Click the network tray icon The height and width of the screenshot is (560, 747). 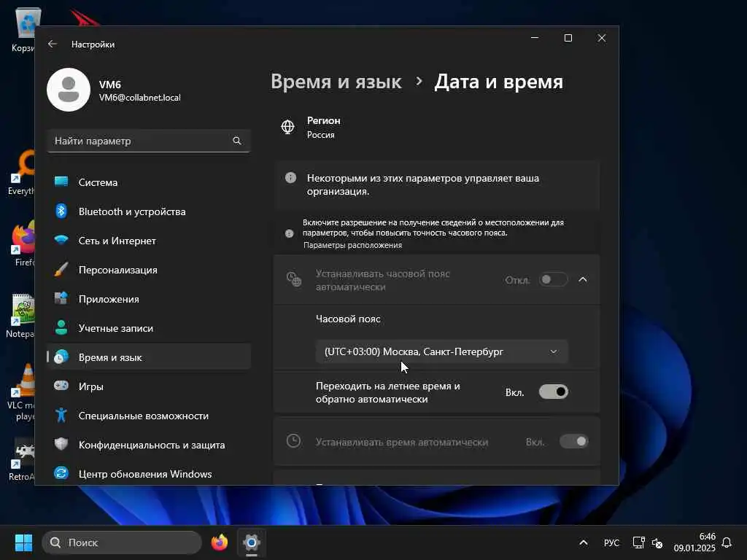(638, 542)
